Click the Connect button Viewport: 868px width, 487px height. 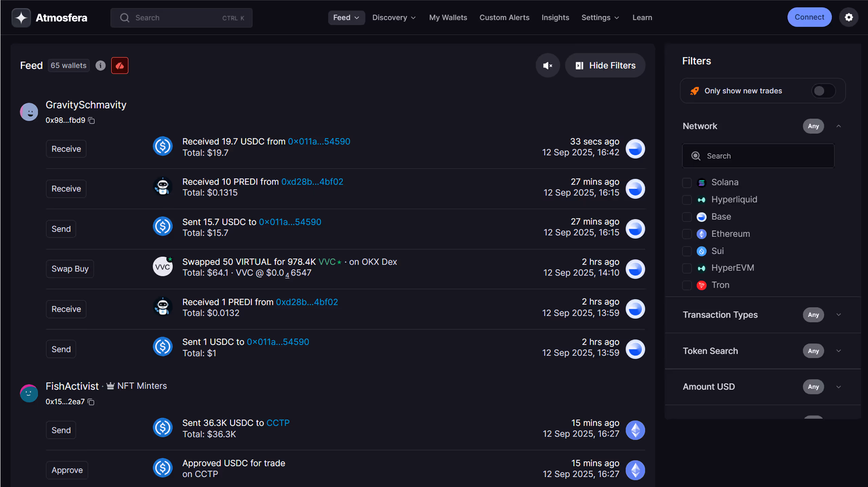809,17
